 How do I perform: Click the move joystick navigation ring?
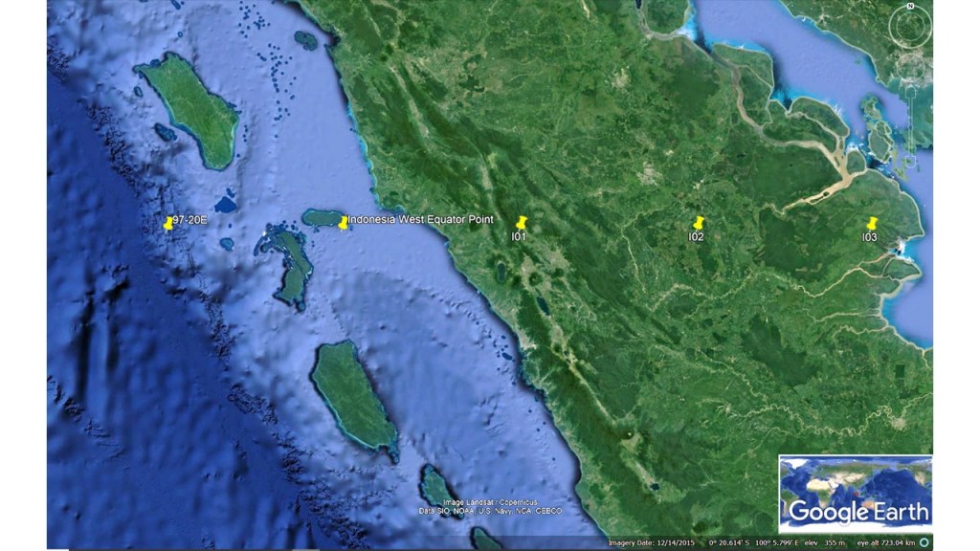coord(913,70)
